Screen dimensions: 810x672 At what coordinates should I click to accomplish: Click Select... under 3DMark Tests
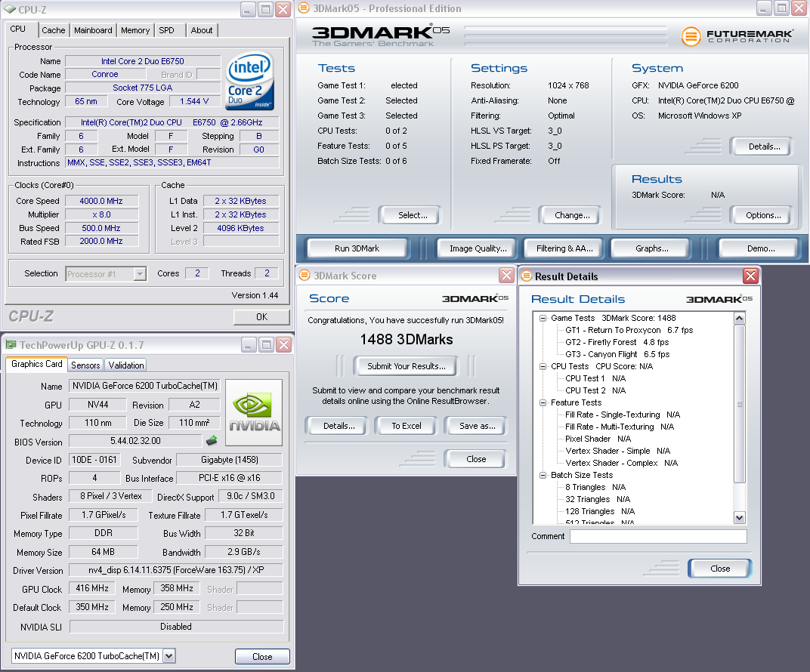click(x=409, y=215)
